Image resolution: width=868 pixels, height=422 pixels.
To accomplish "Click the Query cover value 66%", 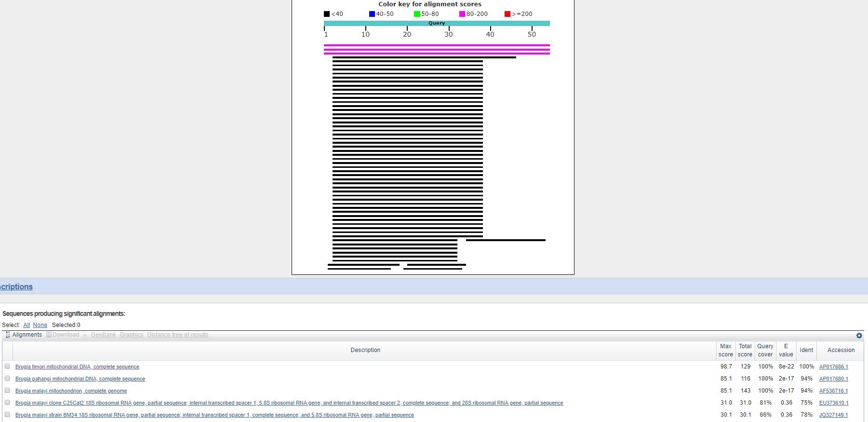I will tap(766, 415).
